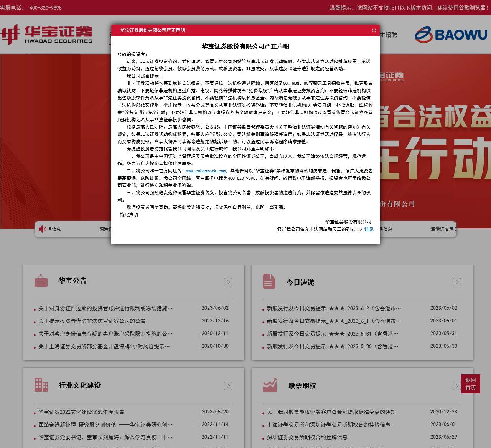This screenshot has width=491, height=448.
Task: Open 上海证券交易所和深圳证券交易所期权合约挂牌信息
Action: click(329, 425)
